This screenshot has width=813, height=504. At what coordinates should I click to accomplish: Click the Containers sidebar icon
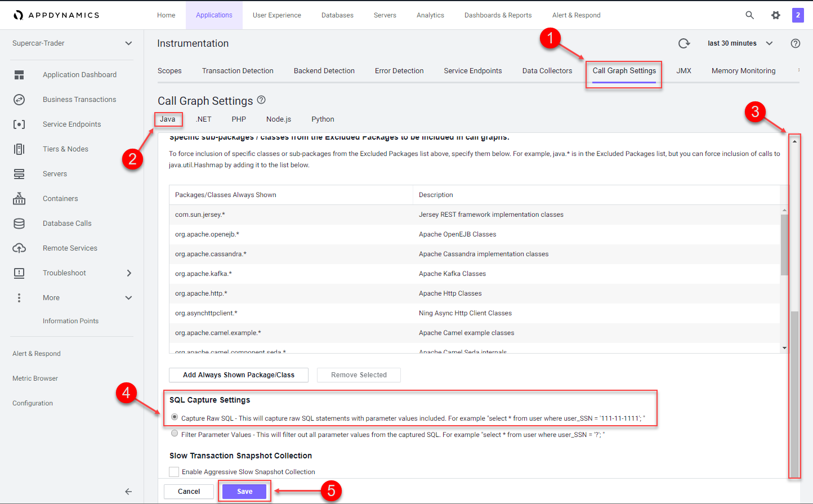coord(19,198)
